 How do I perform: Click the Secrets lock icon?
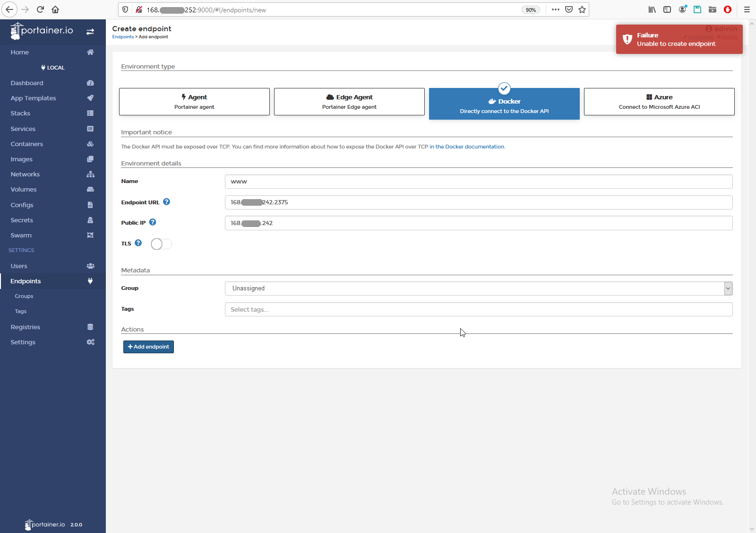90,220
